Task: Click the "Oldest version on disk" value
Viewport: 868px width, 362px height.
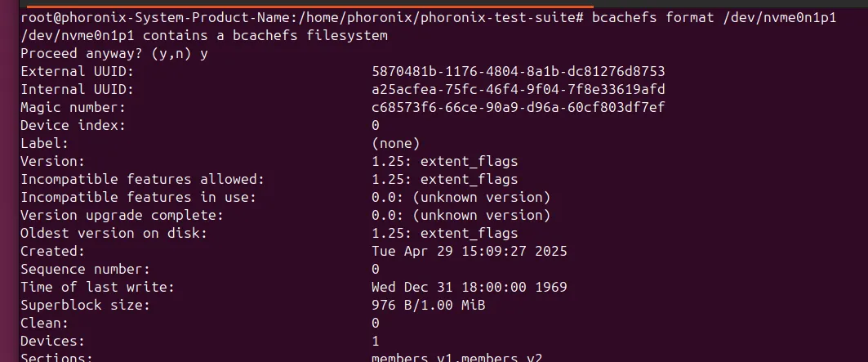Action: coord(444,233)
